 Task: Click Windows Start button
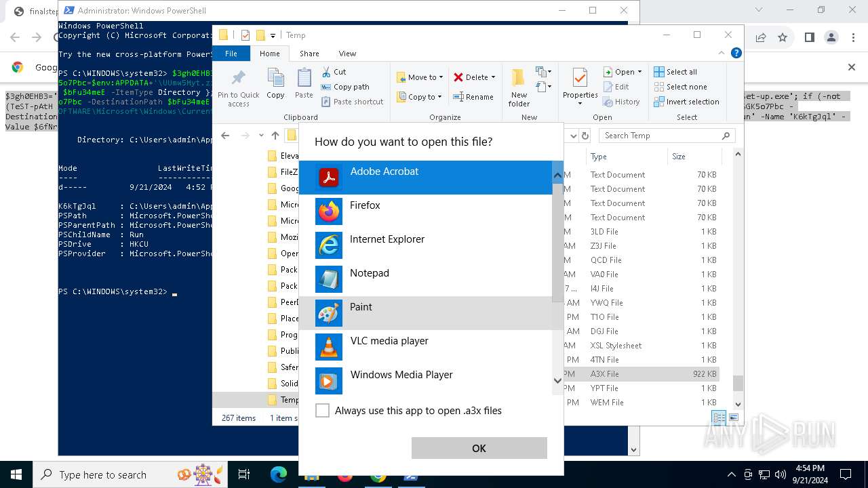pos(16,475)
